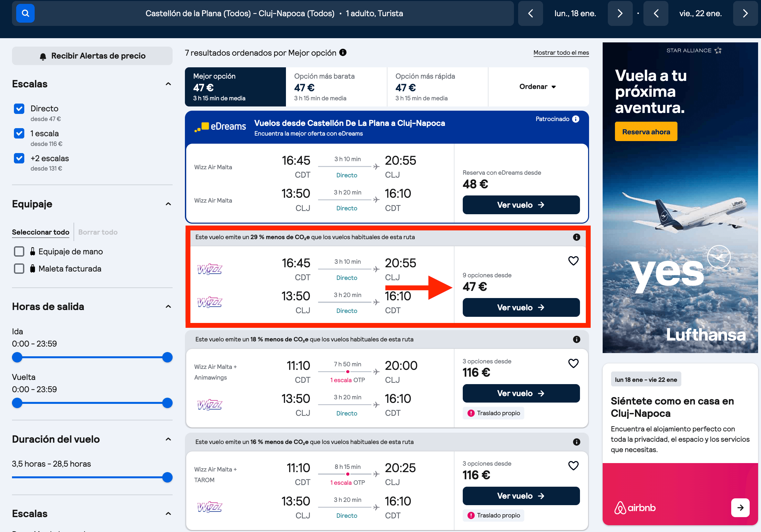
Task: Select the Mejor opción tab
Action: click(235, 87)
